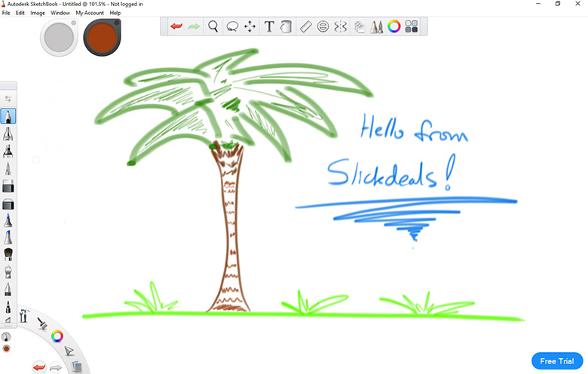Open the Help menu
Viewport: 588px width, 374px height.
pos(115,13)
